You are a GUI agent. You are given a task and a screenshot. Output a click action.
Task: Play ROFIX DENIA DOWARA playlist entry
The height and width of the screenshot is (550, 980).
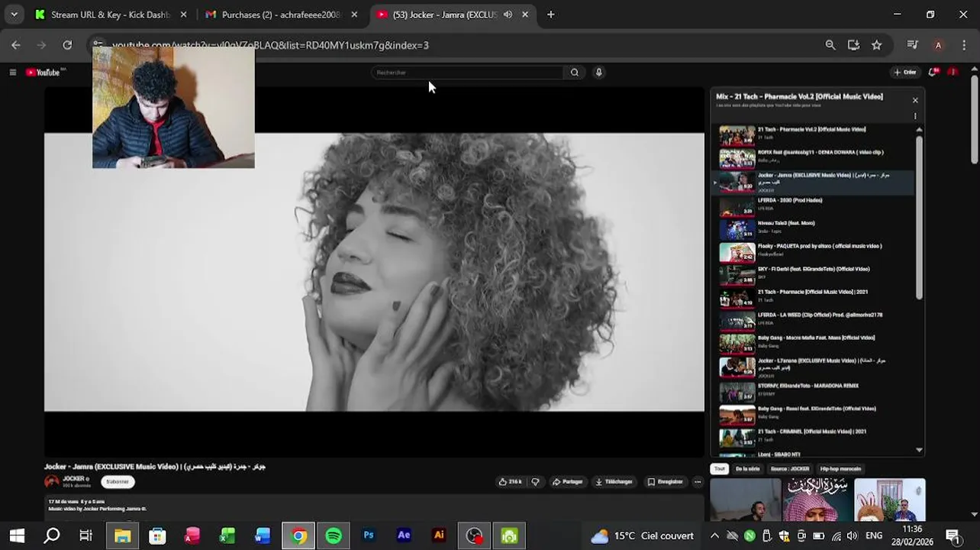[813, 158]
